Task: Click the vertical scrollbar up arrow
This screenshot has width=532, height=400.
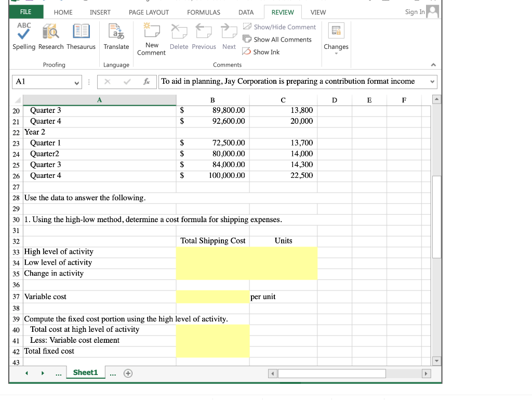Action: [436, 99]
